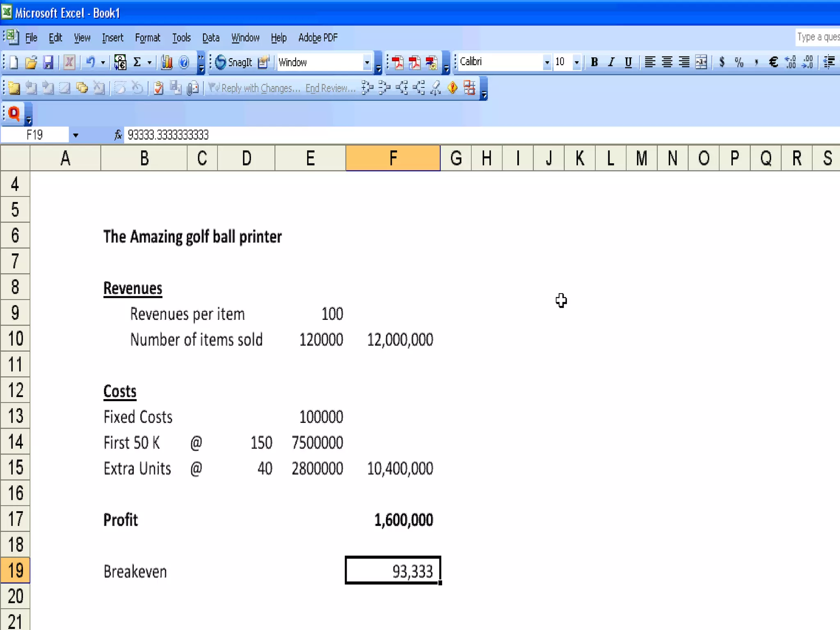Image resolution: width=840 pixels, height=630 pixels.
Task: Click the SnagIt capture button
Action: [x=233, y=62]
